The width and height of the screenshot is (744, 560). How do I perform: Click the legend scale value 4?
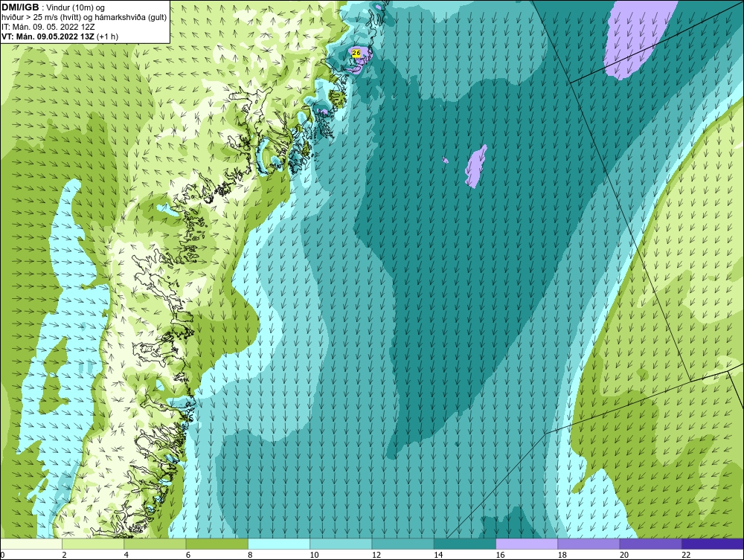pyautogui.click(x=126, y=556)
